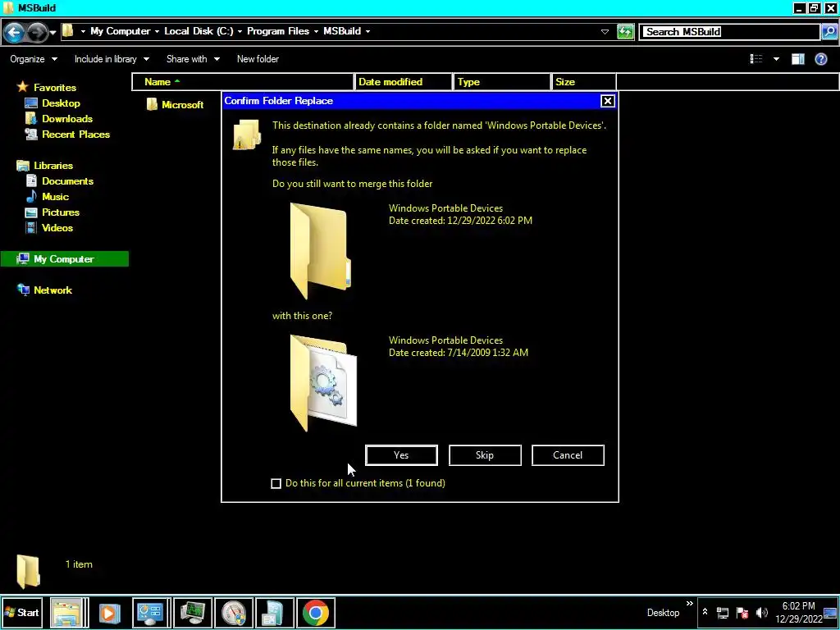Open the gauge with shield taskbar icon
Image resolution: width=840 pixels, height=630 pixels.
[234, 613]
